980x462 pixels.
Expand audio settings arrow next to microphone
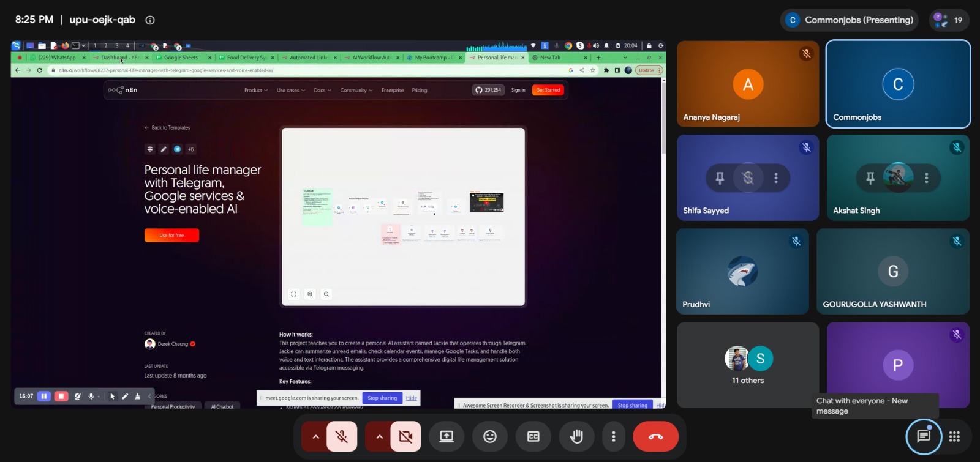315,436
